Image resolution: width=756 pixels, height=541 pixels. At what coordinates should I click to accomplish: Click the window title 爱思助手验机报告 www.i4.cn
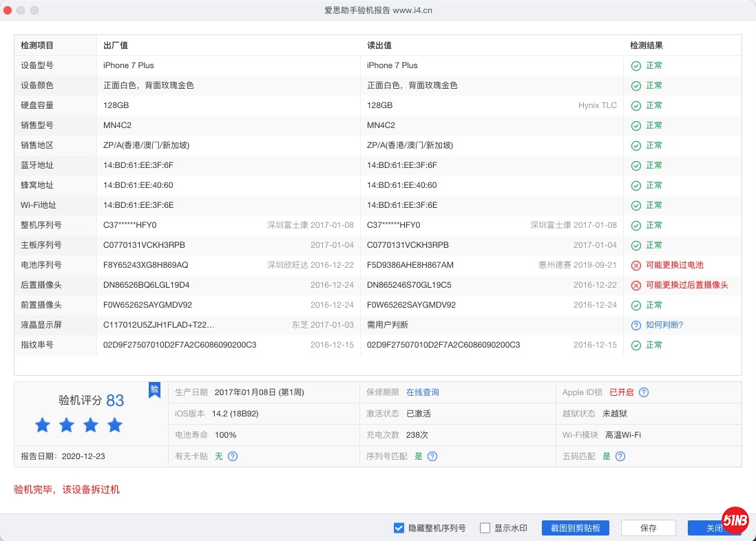coord(378,10)
